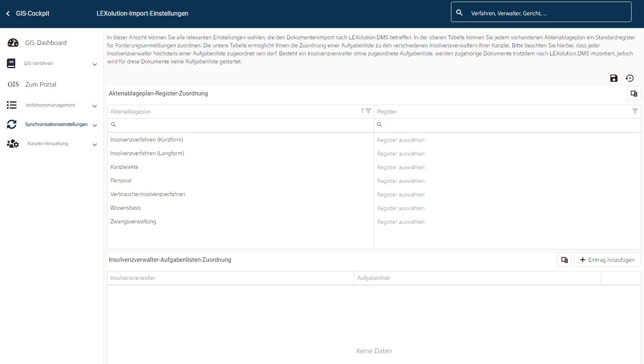The width and height of the screenshot is (644, 364).
Task: Click the Register column header label
Action: [387, 111]
